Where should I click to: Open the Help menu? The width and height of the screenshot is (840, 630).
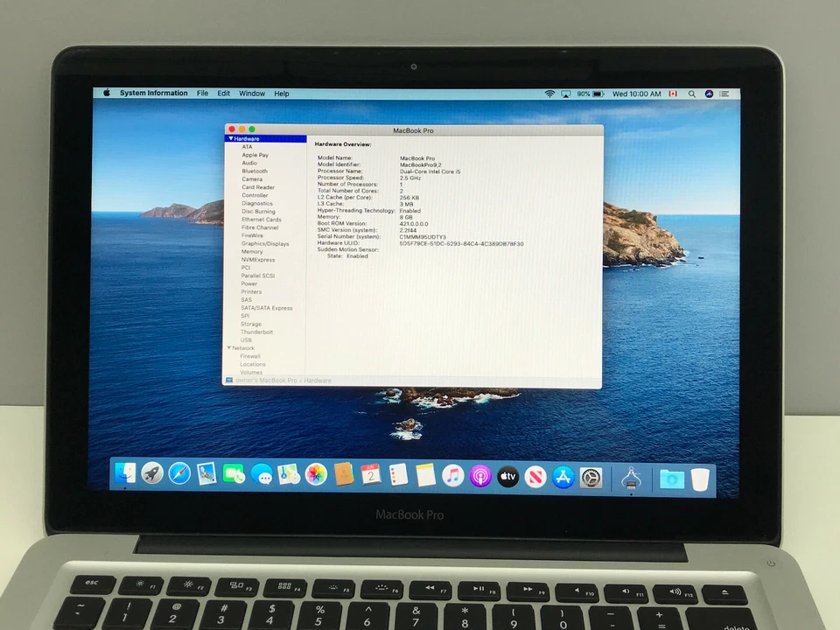click(x=281, y=94)
